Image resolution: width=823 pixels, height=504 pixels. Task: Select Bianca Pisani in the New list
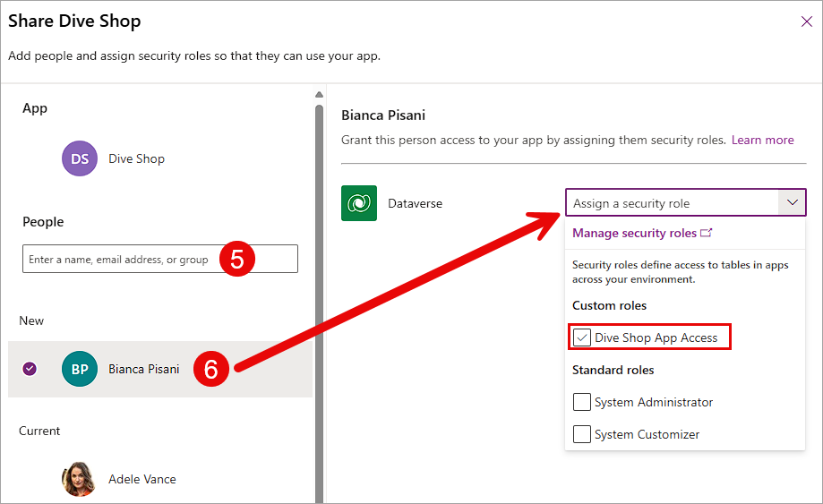(160, 369)
